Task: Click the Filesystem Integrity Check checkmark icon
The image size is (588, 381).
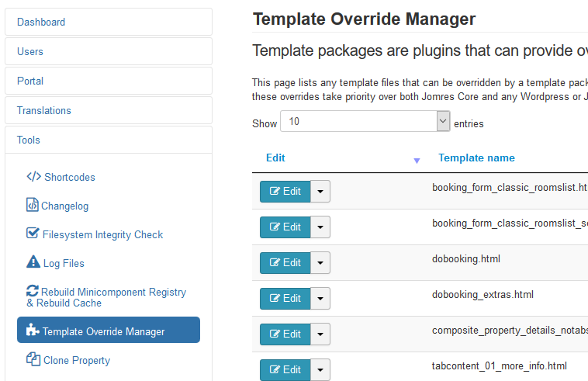Action: point(33,233)
